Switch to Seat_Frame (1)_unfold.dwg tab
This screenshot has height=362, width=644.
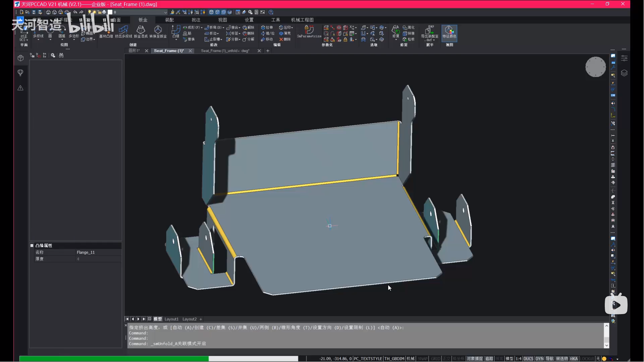click(x=225, y=51)
